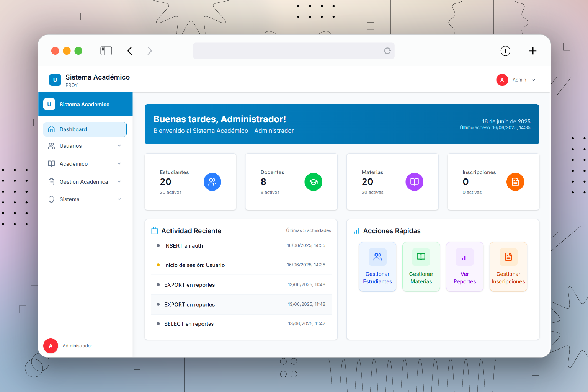The width and height of the screenshot is (588, 392).
Task: Open Gestionar Inscripciones quick action
Action: 508,267
